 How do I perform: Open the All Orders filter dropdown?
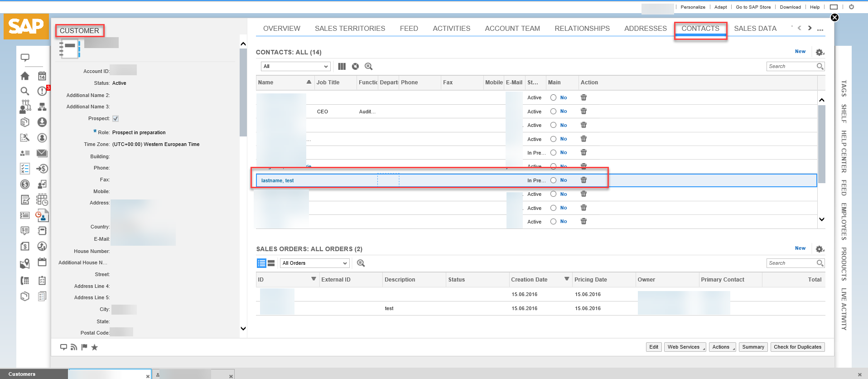(315, 263)
